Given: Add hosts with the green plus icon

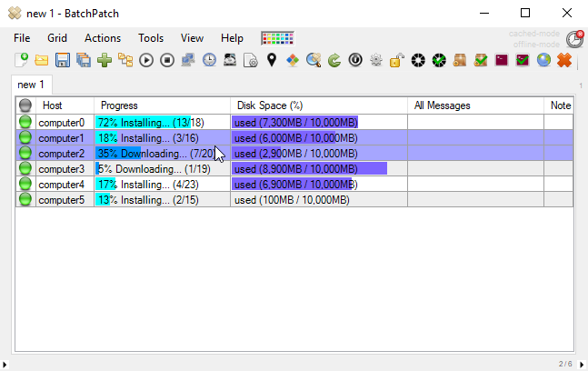Looking at the screenshot, I should pyautogui.click(x=105, y=60).
